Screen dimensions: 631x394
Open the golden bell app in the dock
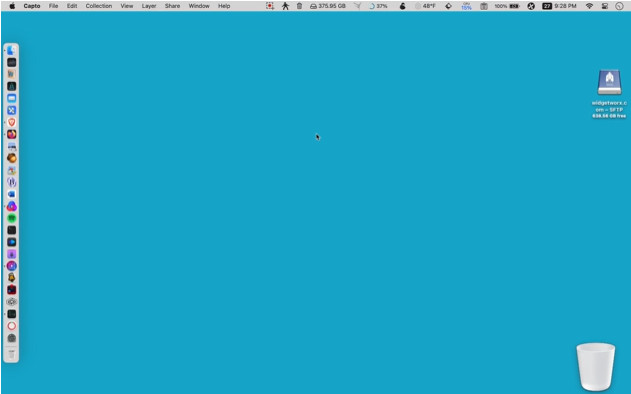click(x=12, y=278)
